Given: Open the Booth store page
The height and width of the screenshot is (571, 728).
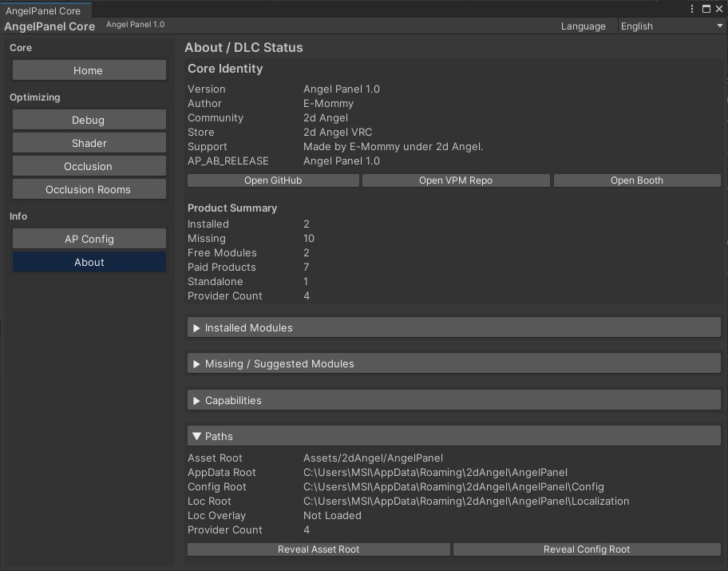Looking at the screenshot, I should [637, 180].
